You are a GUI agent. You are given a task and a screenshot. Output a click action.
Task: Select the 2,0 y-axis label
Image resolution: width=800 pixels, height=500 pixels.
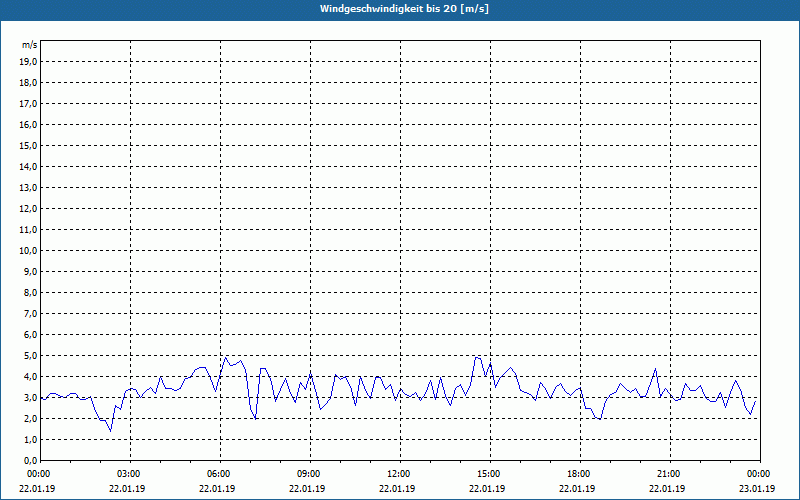point(30,418)
